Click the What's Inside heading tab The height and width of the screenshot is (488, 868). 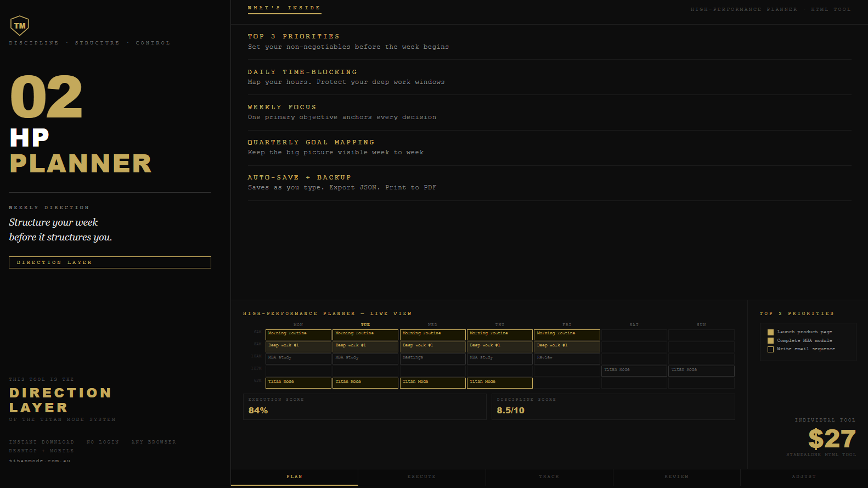click(284, 8)
